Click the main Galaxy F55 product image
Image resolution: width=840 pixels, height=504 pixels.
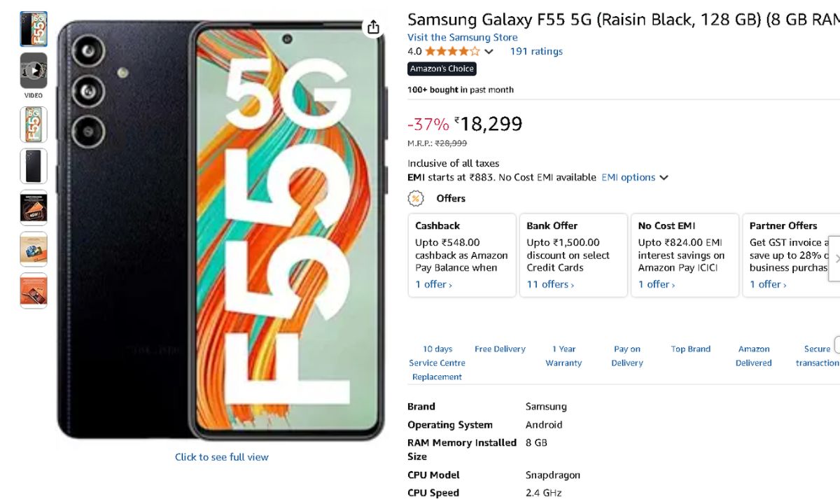(x=220, y=231)
